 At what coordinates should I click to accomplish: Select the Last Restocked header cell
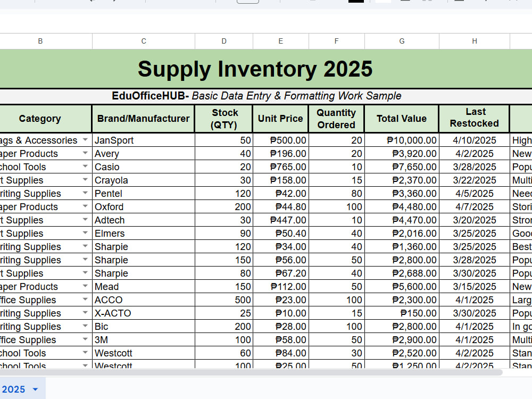click(x=475, y=119)
